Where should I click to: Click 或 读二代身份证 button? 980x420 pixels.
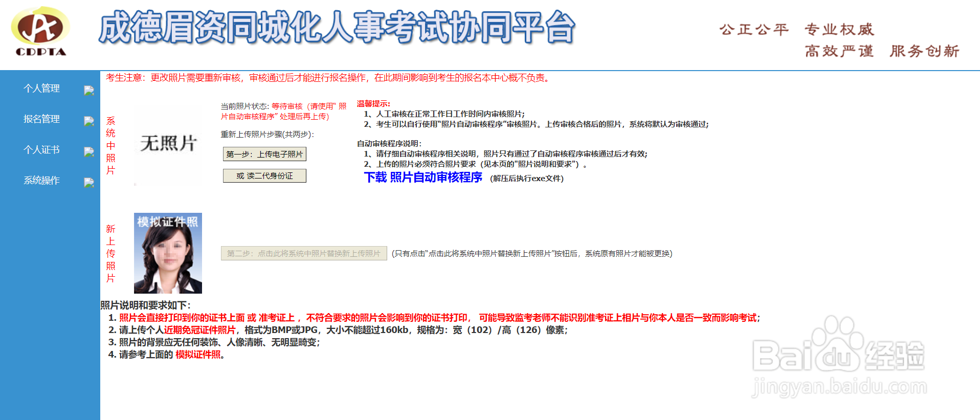(x=264, y=175)
